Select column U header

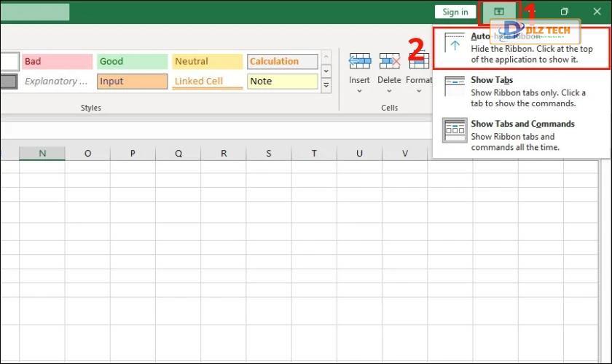click(x=359, y=154)
